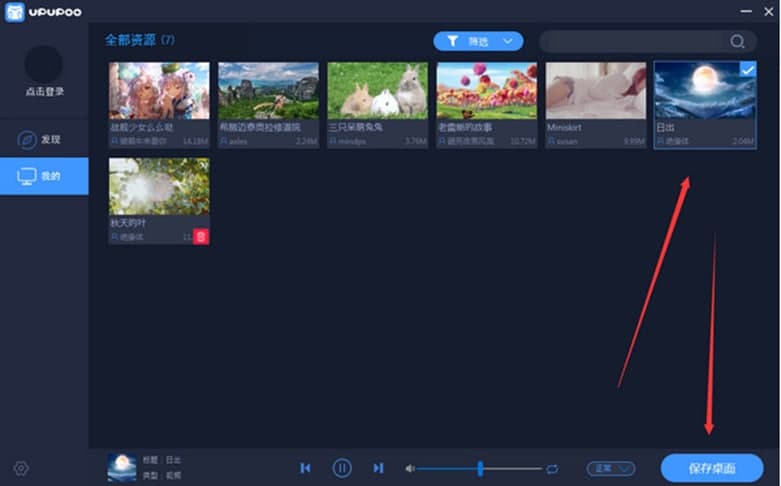Image resolution: width=781 pixels, height=486 pixels.
Task: Open the 发现 discover tab
Action: pos(43,140)
